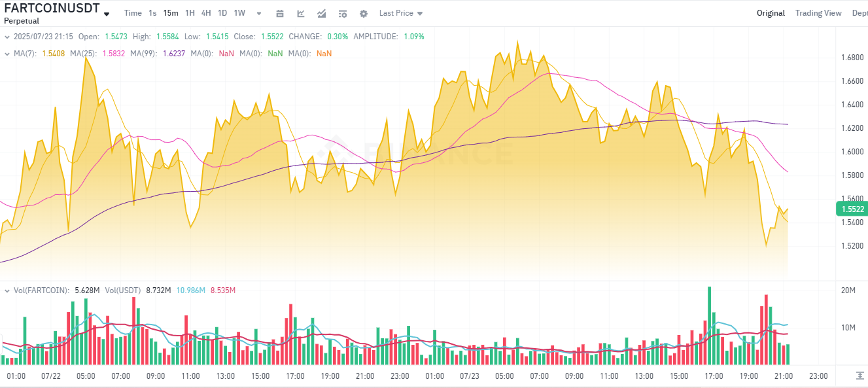Expand more time intervals dropdown arrow
This screenshot has height=388, width=868.
click(259, 13)
